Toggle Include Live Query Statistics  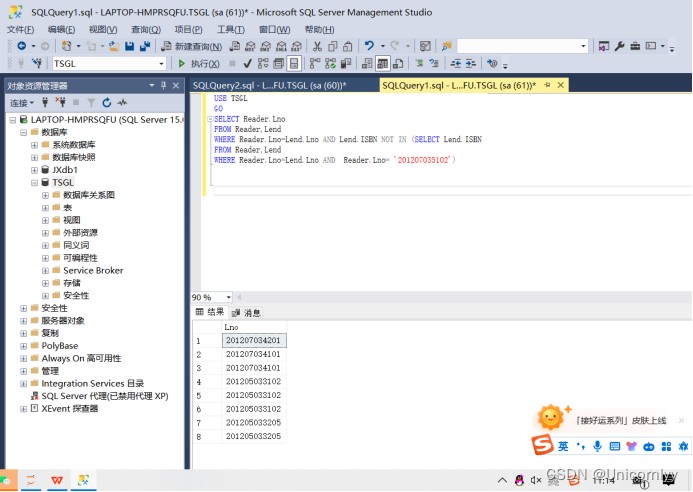[330, 64]
